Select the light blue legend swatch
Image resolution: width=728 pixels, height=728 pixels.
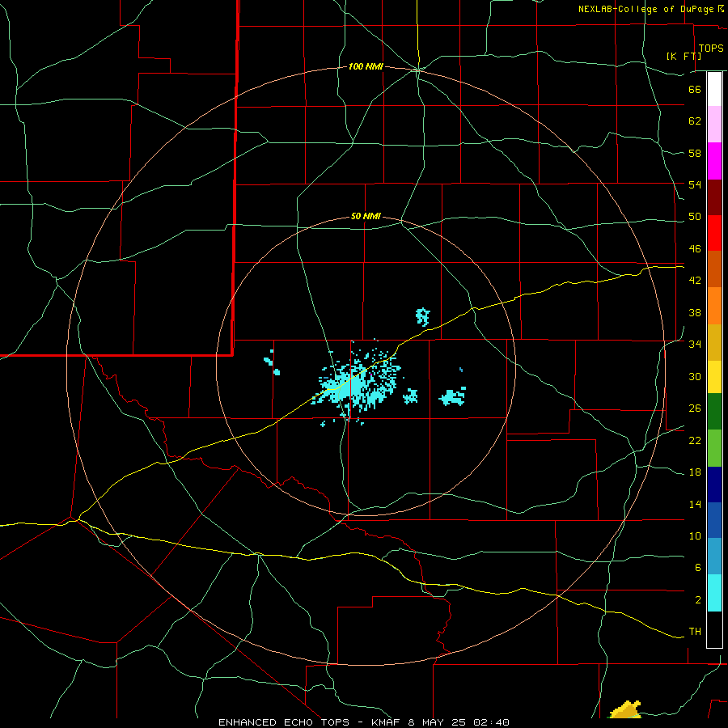pyautogui.click(x=714, y=557)
